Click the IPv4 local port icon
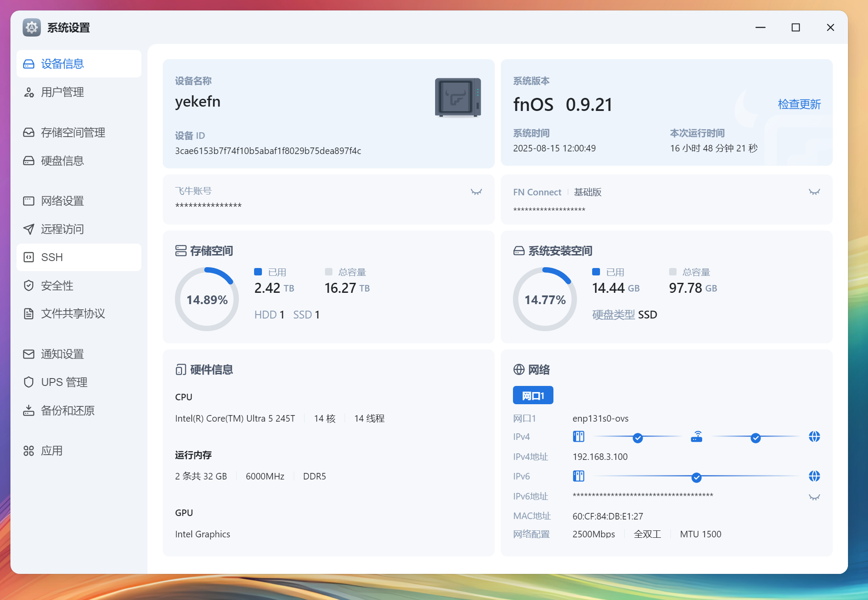This screenshot has width=868, height=600. [579, 436]
